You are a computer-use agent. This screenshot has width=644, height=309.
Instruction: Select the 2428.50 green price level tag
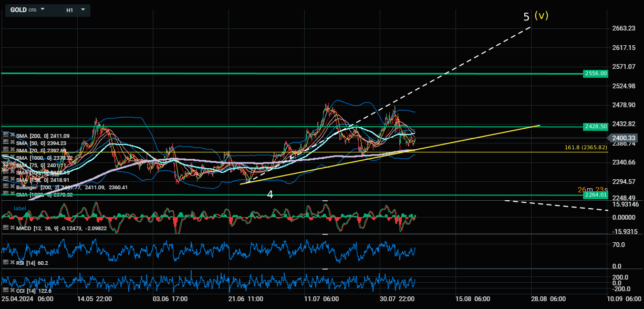click(595, 127)
